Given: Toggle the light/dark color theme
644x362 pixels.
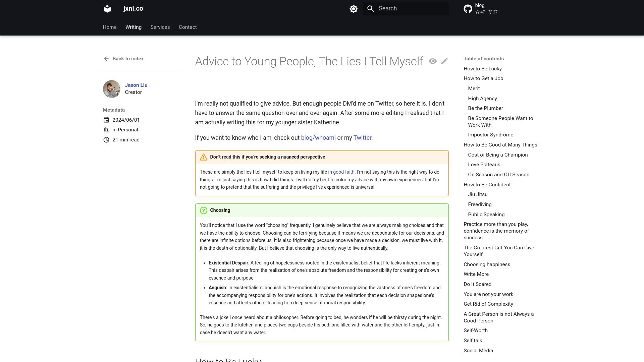Looking at the screenshot, I should [x=354, y=9].
